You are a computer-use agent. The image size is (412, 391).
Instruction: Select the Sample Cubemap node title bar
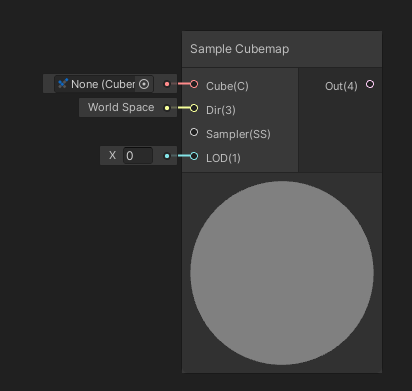coord(282,49)
